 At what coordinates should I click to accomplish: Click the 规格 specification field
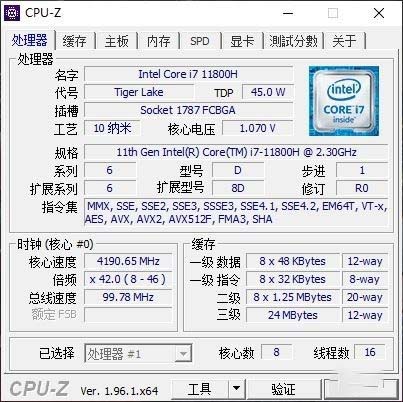(236, 152)
